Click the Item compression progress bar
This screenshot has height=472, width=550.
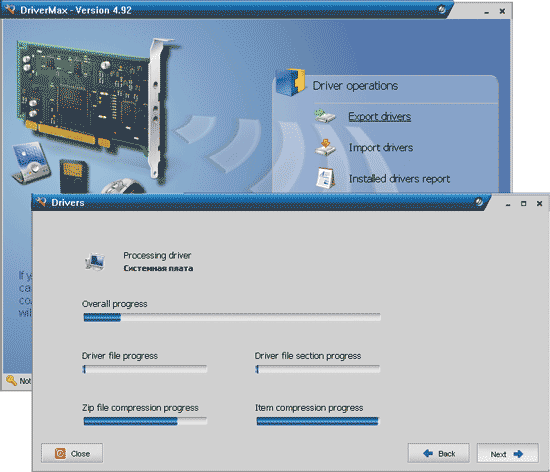(x=318, y=421)
